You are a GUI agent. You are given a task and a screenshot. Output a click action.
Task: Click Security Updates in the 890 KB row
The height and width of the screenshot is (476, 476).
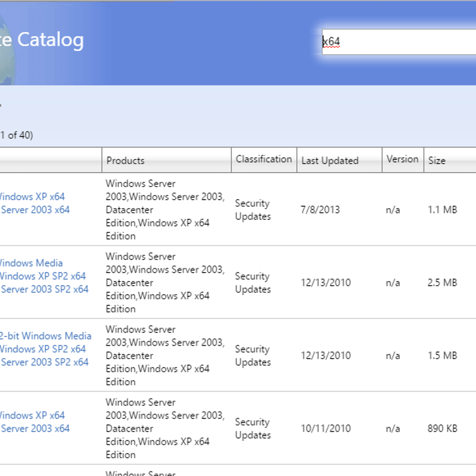coord(253,428)
